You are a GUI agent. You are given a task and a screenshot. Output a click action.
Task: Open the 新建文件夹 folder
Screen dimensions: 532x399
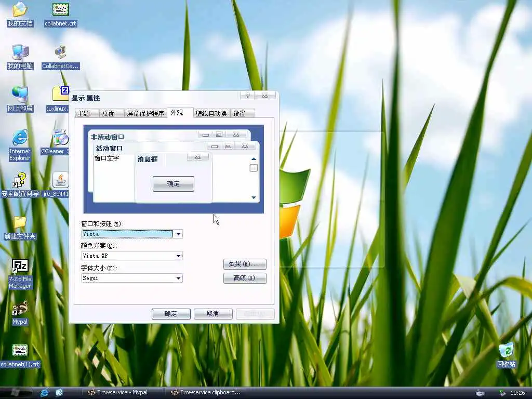point(20,228)
